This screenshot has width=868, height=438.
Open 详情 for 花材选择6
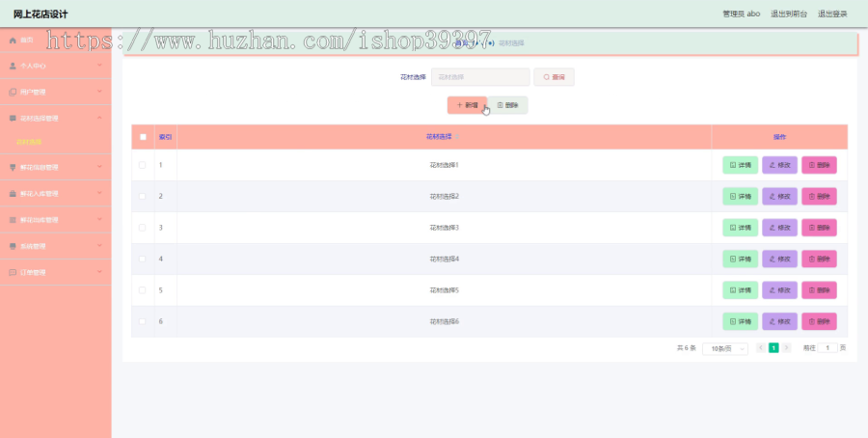[x=740, y=321]
